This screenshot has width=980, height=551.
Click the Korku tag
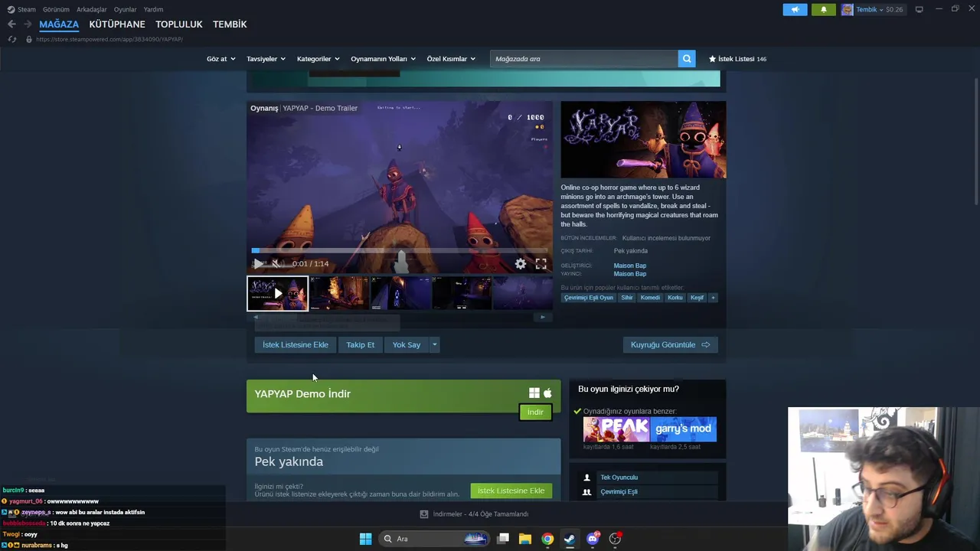[x=675, y=298]
